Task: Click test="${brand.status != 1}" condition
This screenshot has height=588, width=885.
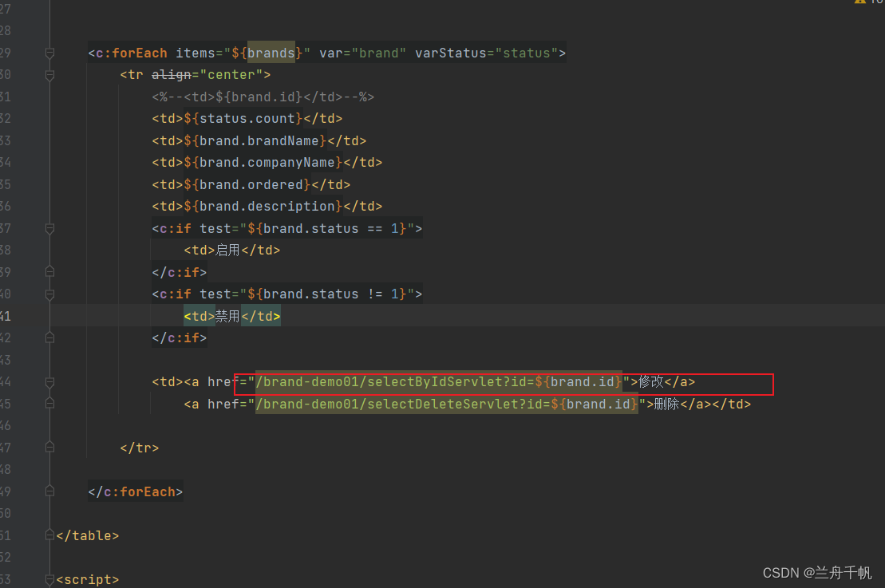Action: click(x=307, y=294)
